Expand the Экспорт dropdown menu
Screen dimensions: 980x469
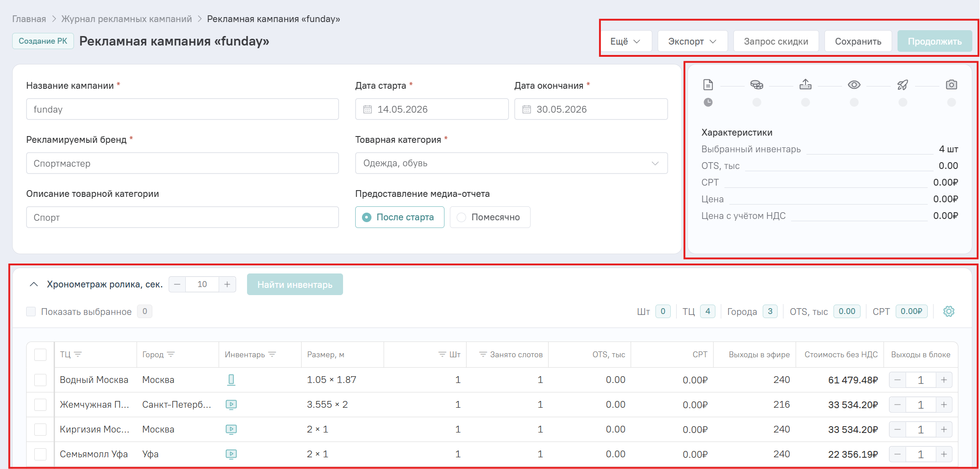coord(693,41)
